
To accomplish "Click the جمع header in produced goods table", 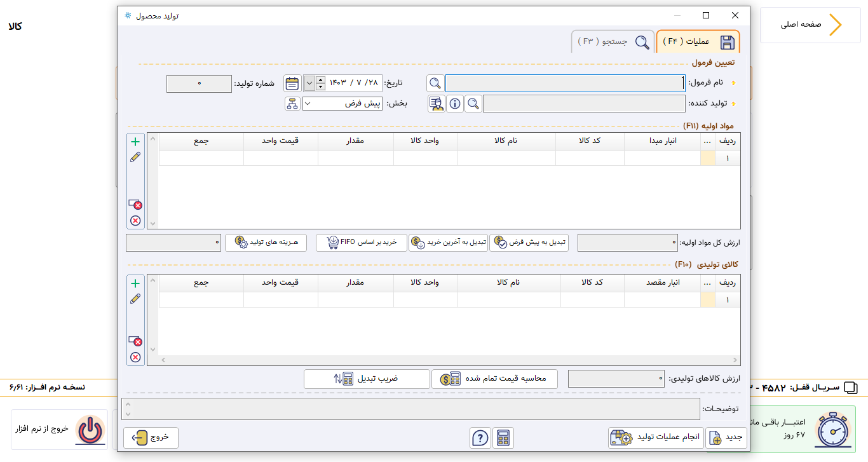I will [x=201, y=283].
